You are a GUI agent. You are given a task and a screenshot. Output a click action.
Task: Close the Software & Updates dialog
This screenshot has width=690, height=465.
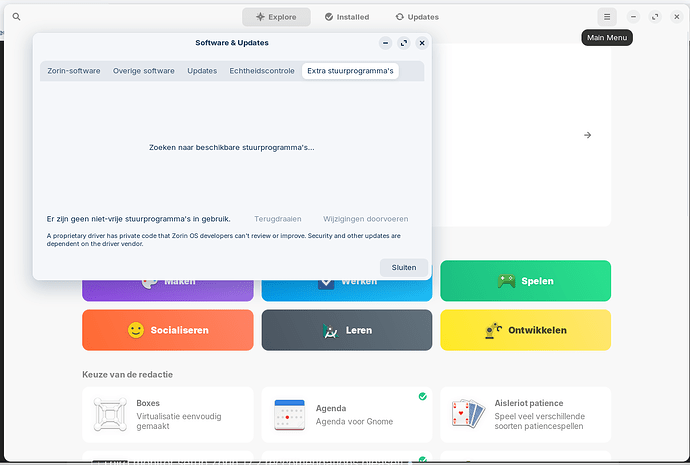click(x=422, y=43)
